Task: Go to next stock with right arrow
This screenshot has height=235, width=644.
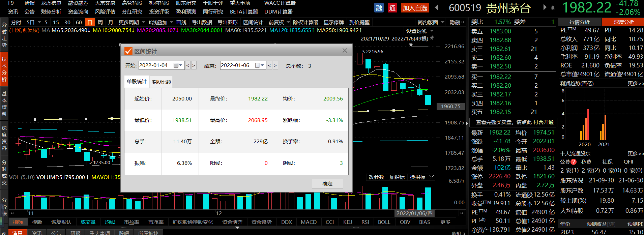Action: click(x=545, y=7)
